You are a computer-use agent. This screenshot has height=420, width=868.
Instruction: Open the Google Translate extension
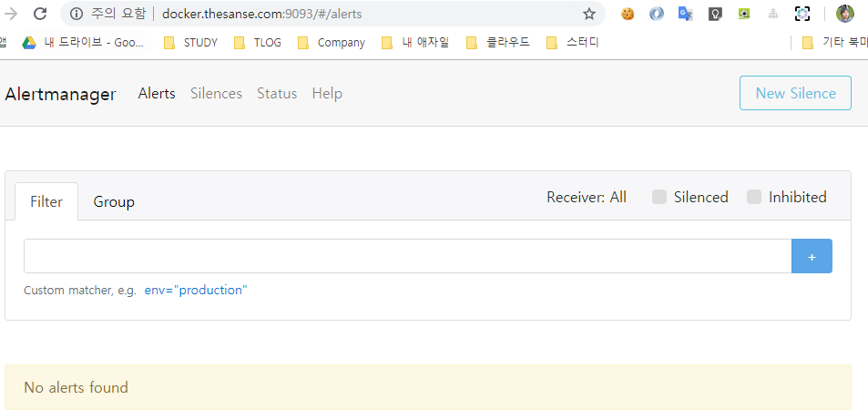[x=686, y=14]
